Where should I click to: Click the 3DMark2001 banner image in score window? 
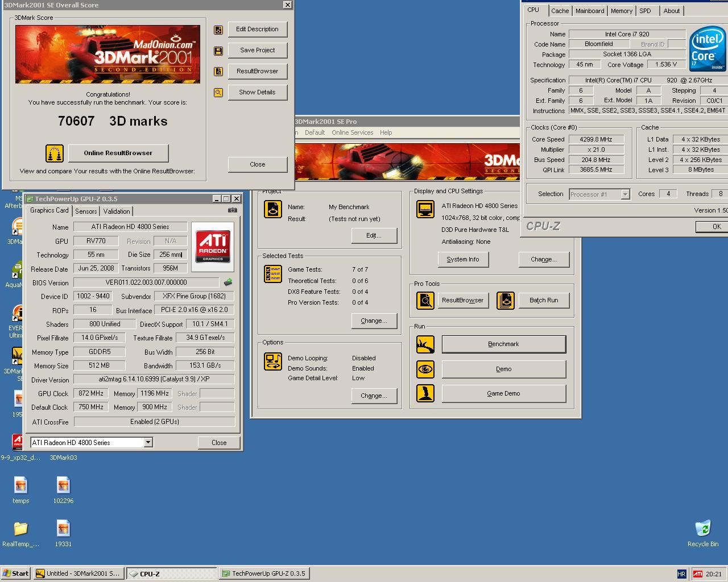click(107, 54)
